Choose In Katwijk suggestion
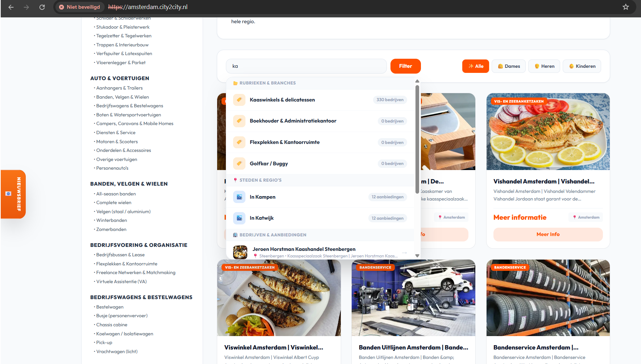This screenshot has height=364, width=641. (320, 218)
